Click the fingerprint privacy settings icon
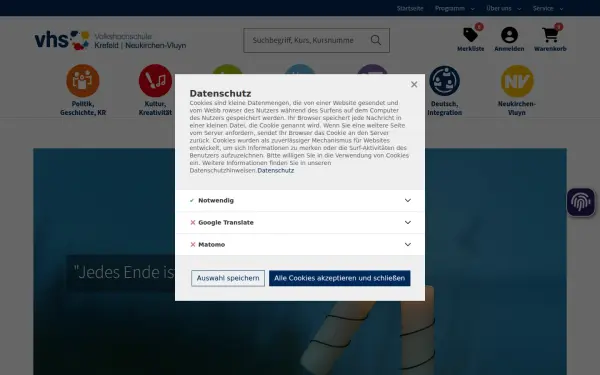This screenshot has height=375, width=600. [x=580, y=202]
